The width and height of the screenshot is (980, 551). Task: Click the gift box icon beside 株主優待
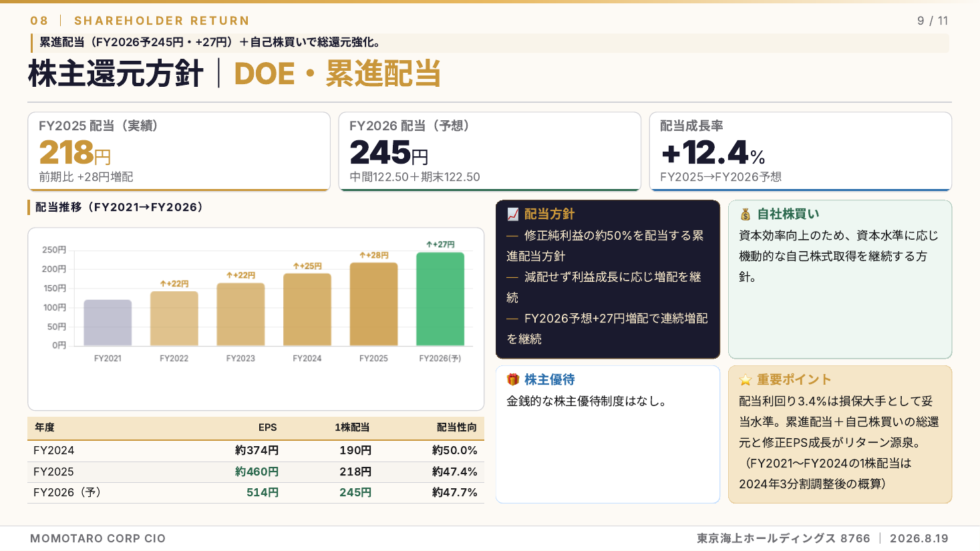tap(513, 380)
